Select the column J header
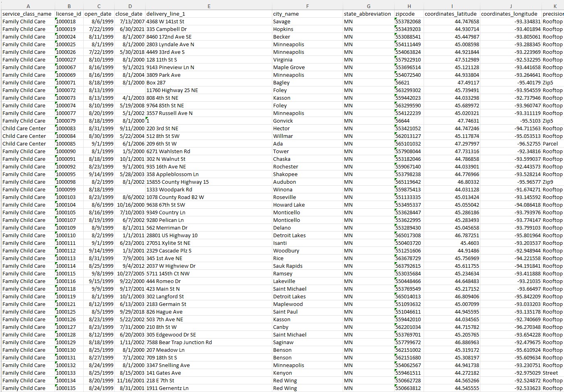The width and height of the screenshot is (564, 392). pyautogui.click(x=510, y=6)
